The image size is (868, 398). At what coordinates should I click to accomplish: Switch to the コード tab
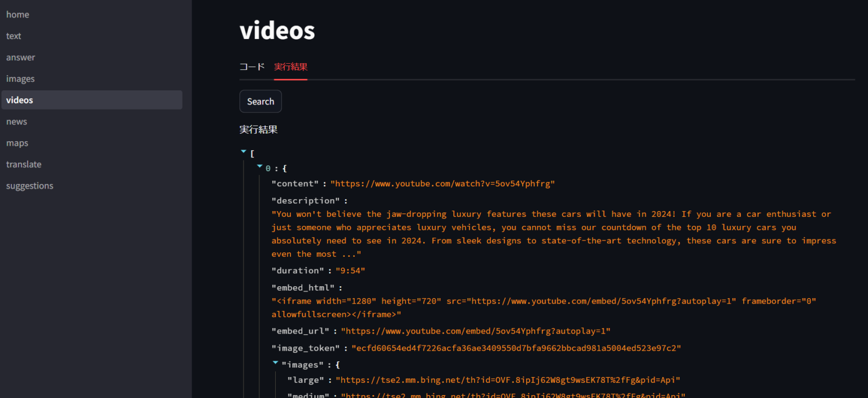coord(251,66)
